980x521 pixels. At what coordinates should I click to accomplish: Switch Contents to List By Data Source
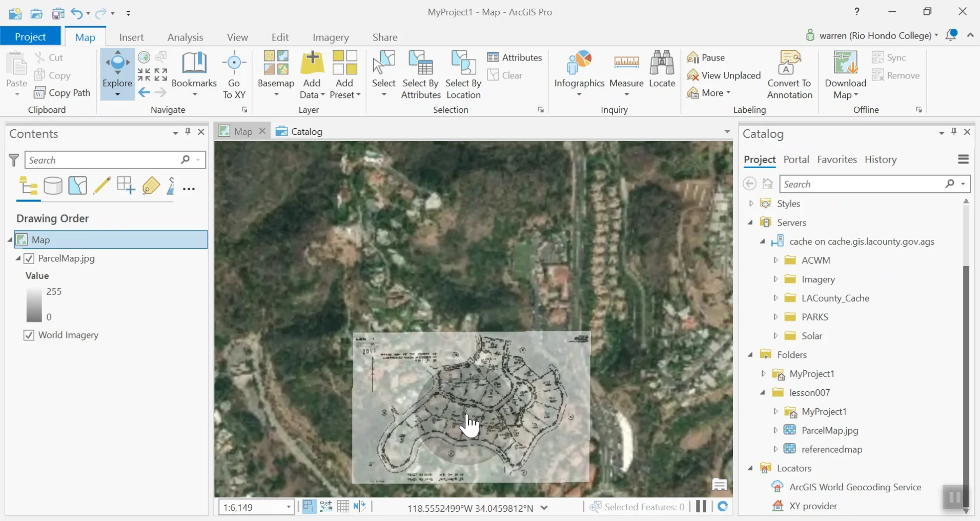(53, 186)
